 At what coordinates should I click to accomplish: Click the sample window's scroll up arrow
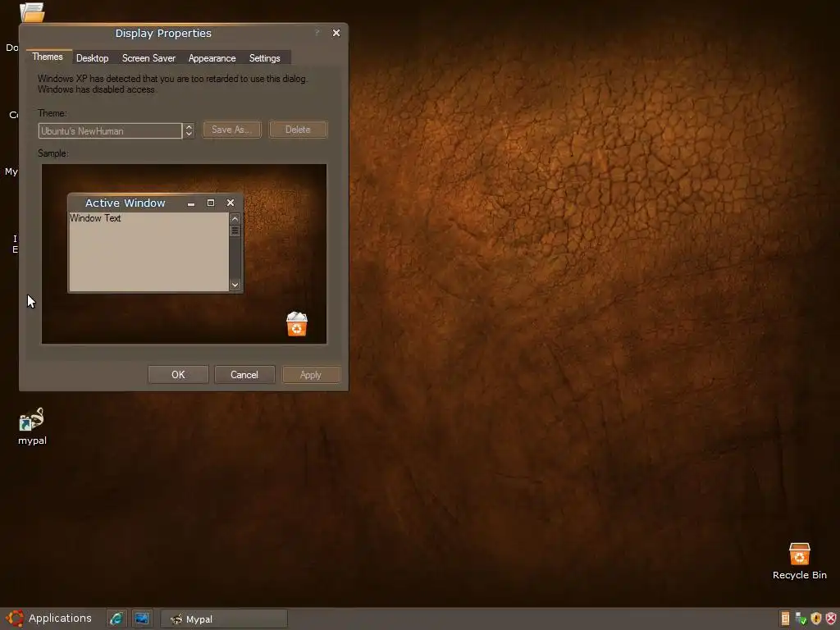235,219
